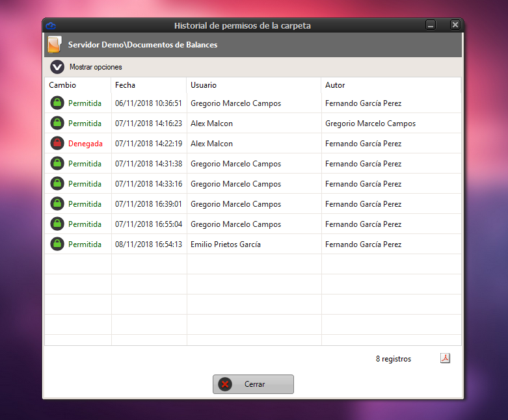Export records with the PDF icon
508x420 pixels.
[x=445, y=358]
